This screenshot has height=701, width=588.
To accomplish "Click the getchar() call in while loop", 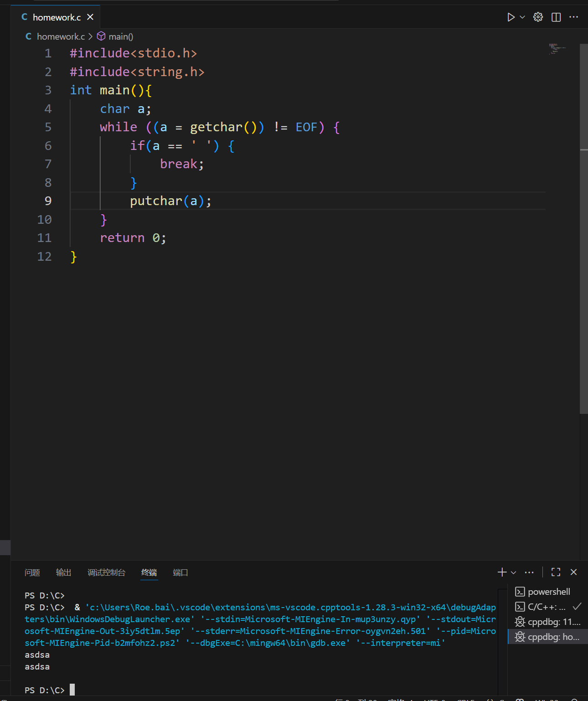I will pos(224,127).
